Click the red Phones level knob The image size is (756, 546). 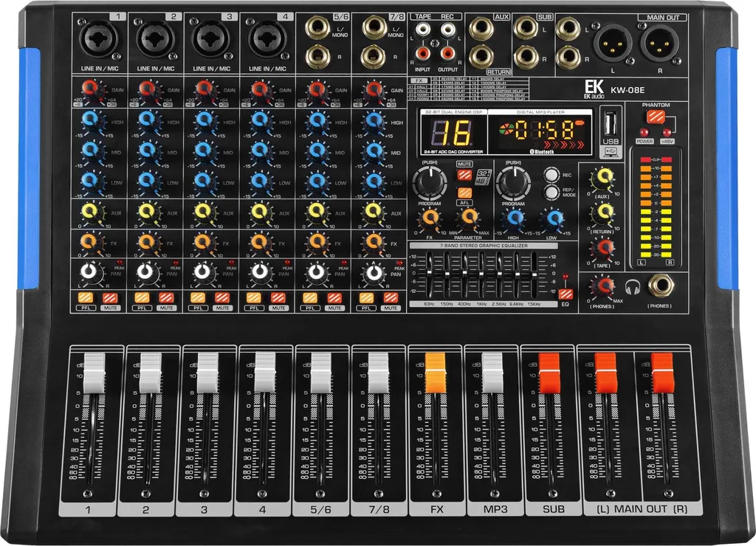pyautogui.click(x=602, y=287)
